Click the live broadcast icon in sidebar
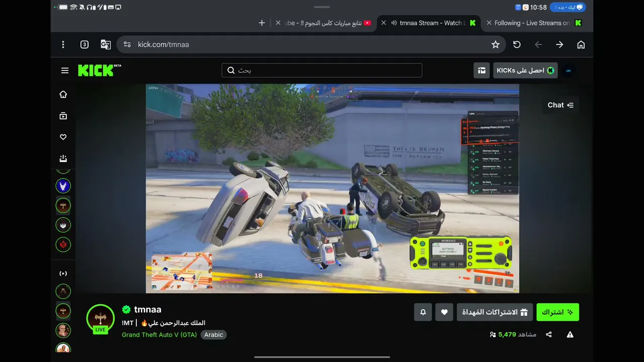Viewport: 644px width, 362px height. coord(63,274)
